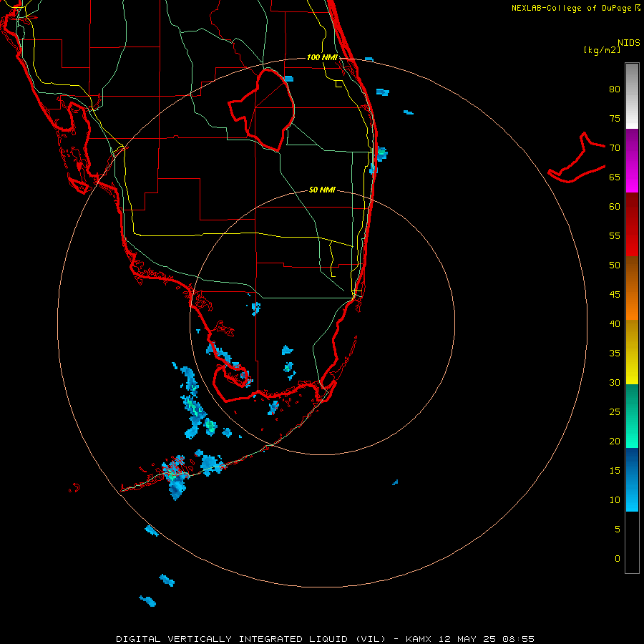Click the 25 value on the color scale

(x=615, y=411)
